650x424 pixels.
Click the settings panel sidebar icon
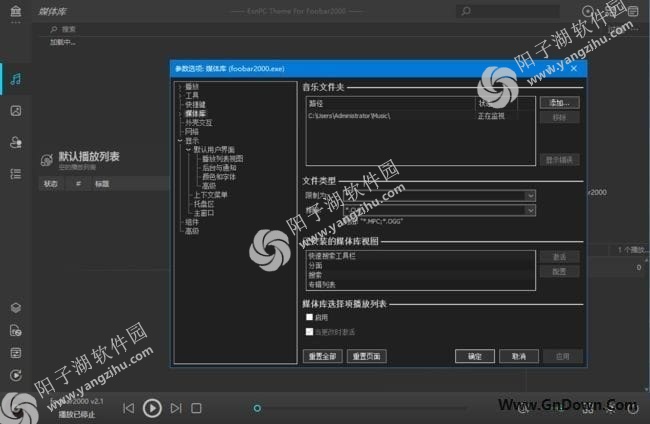coord(16,353)
